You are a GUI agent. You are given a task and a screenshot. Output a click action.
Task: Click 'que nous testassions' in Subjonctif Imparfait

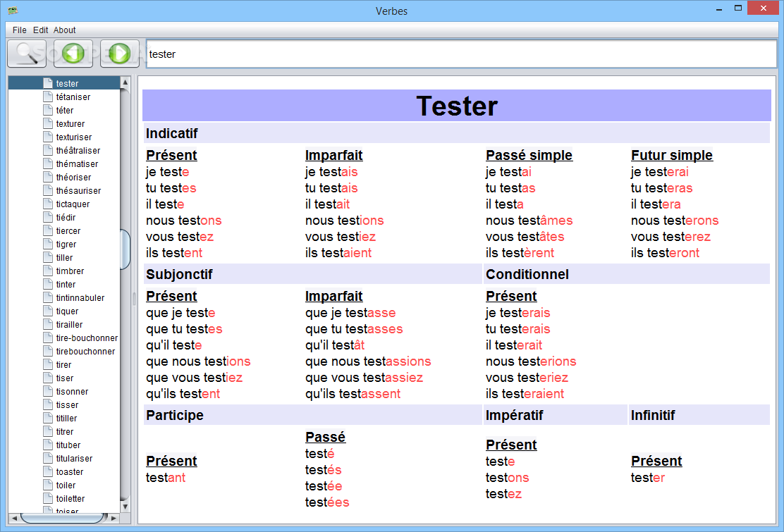pos(368,361)
